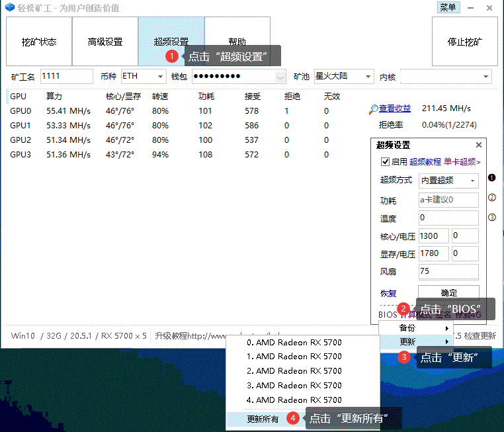Click the circled number 3 marker

(491, 217)
